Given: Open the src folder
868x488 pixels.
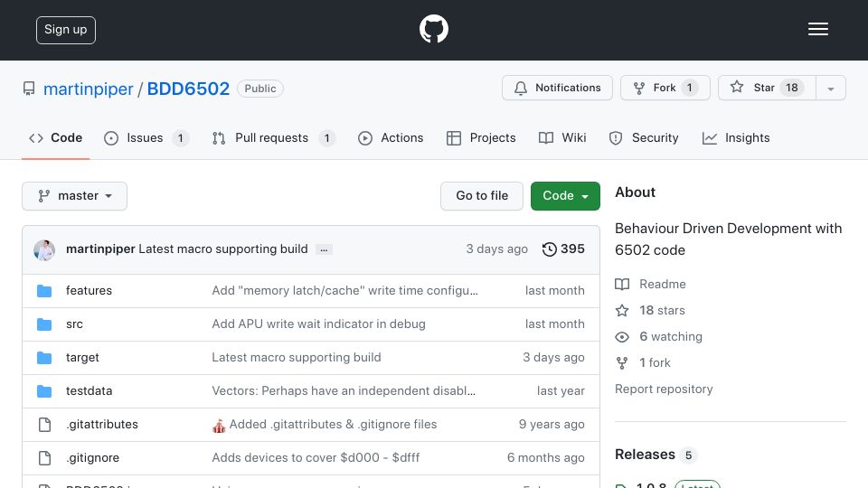Looking at the screenshot, I should (x=74, y=324).
